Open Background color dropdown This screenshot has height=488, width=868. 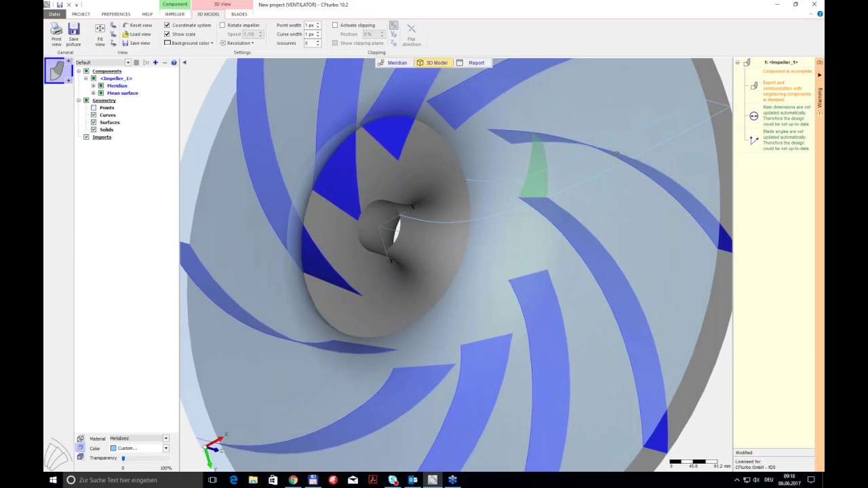click(x=189, y=43)
